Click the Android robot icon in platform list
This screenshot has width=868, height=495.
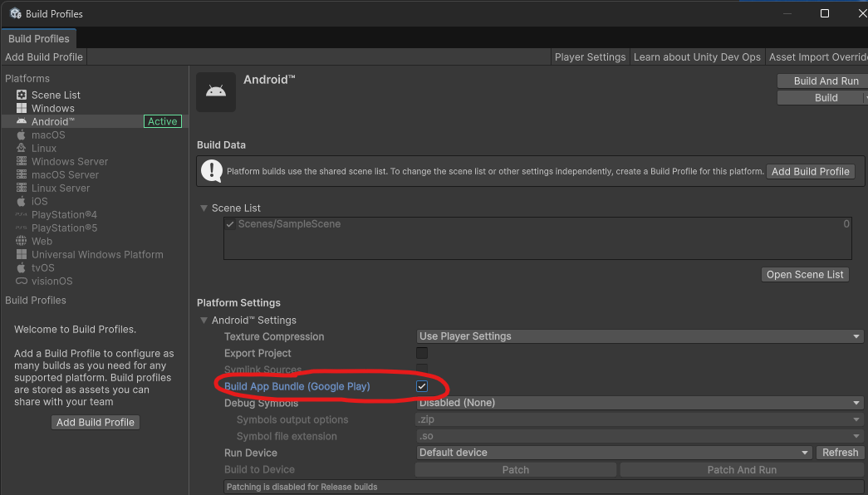pos(22,121)
